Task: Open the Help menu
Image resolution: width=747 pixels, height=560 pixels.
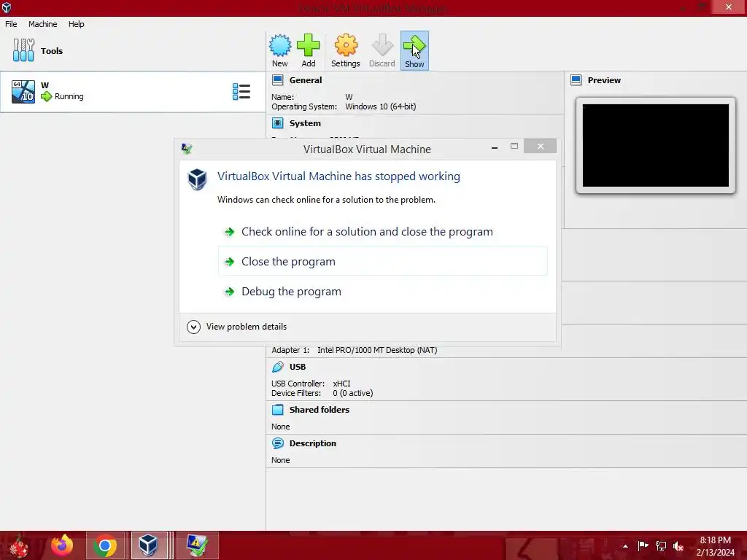Action: pyautogui.click(x=76, y=24)
